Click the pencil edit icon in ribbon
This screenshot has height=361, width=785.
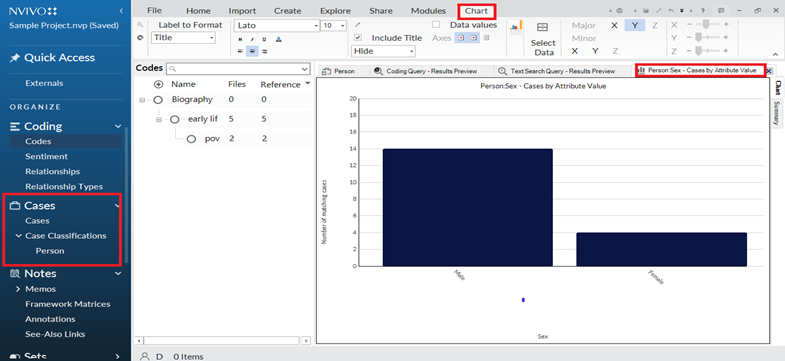[357, 25]
